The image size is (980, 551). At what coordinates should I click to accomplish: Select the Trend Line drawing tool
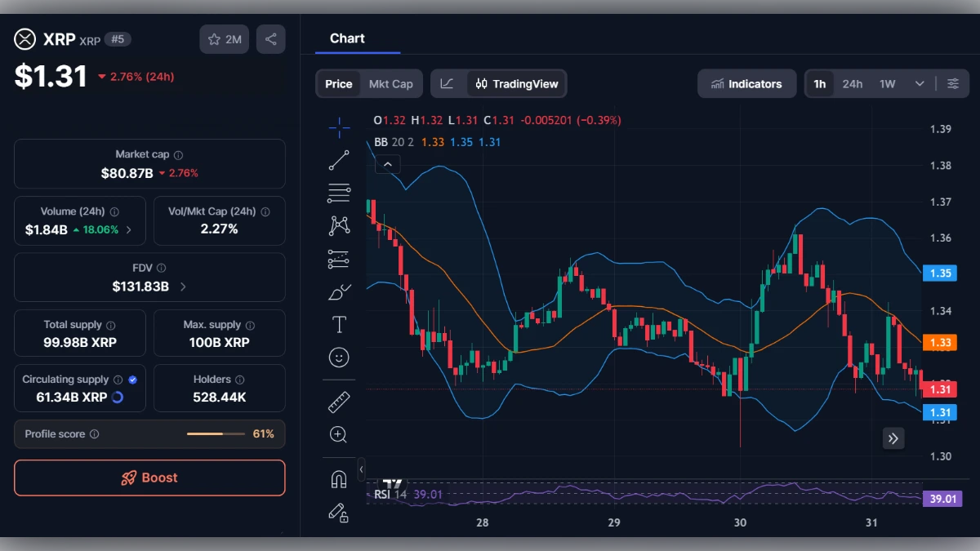click(338, 160)
